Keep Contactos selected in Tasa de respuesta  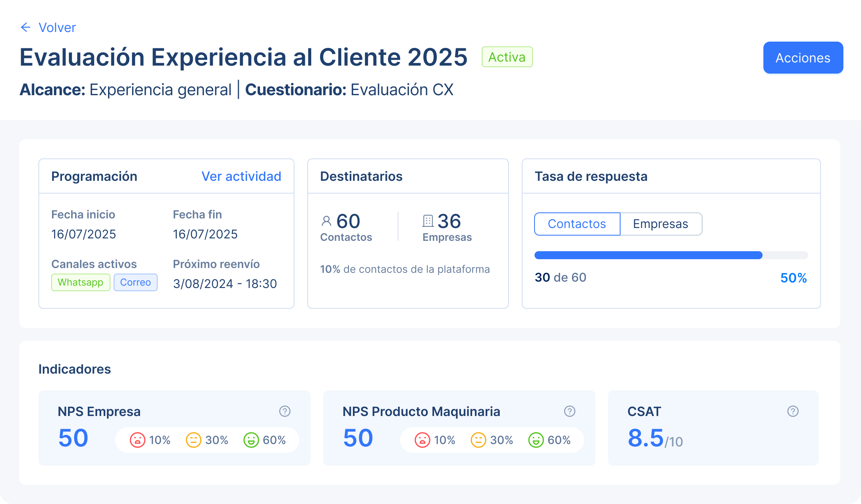pyautogui.click(x=577, y=224)
